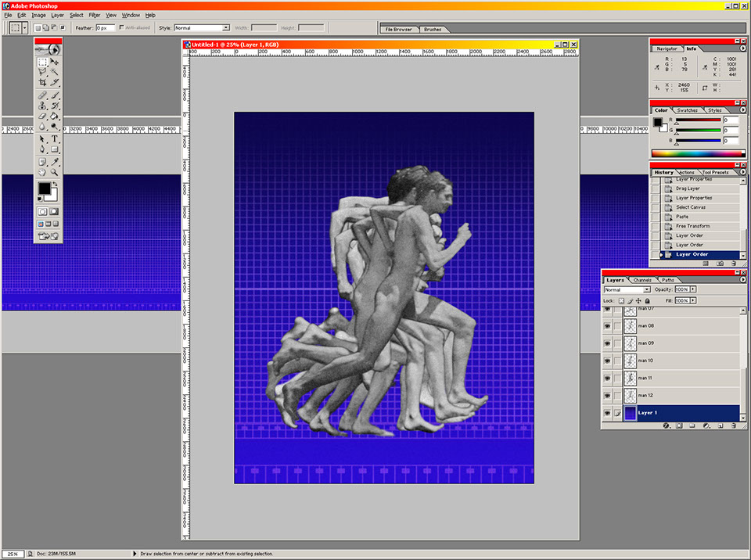This screenshot has width=751, height=560.
Task: Activate the Crop tool
Action: click(42, 82)
